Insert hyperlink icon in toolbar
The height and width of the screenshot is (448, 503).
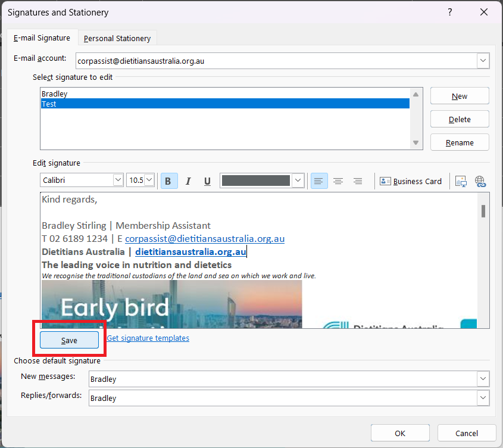pos(480,181)
